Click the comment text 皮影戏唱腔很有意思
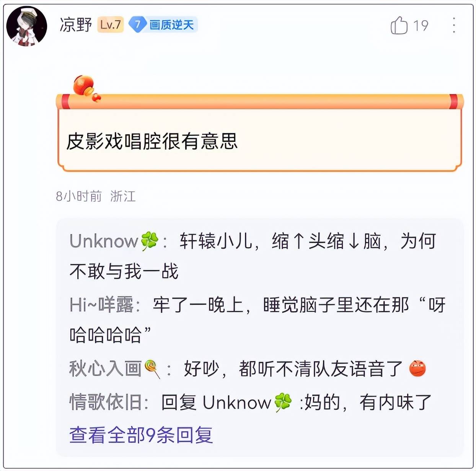This screenshot has width=476, height=471. (x=152, y=141)
